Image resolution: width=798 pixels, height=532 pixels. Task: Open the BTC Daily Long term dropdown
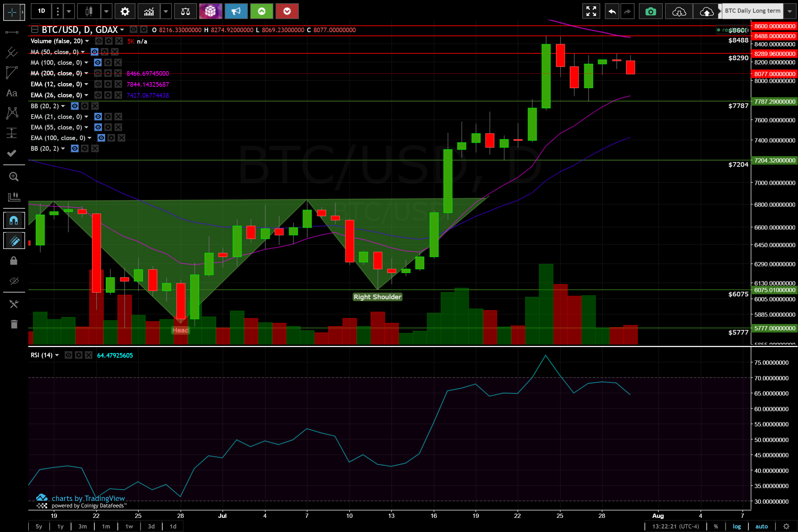[790, 11]
